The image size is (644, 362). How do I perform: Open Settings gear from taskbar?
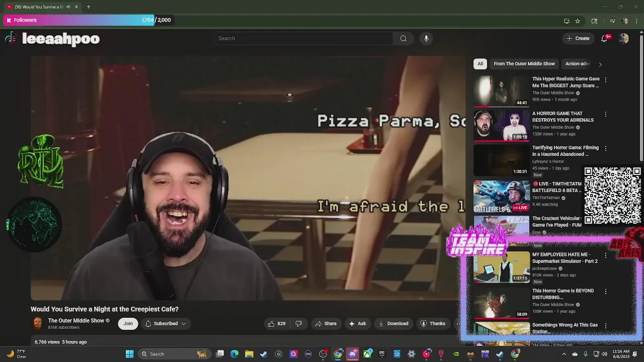click(x=412, y=354)
